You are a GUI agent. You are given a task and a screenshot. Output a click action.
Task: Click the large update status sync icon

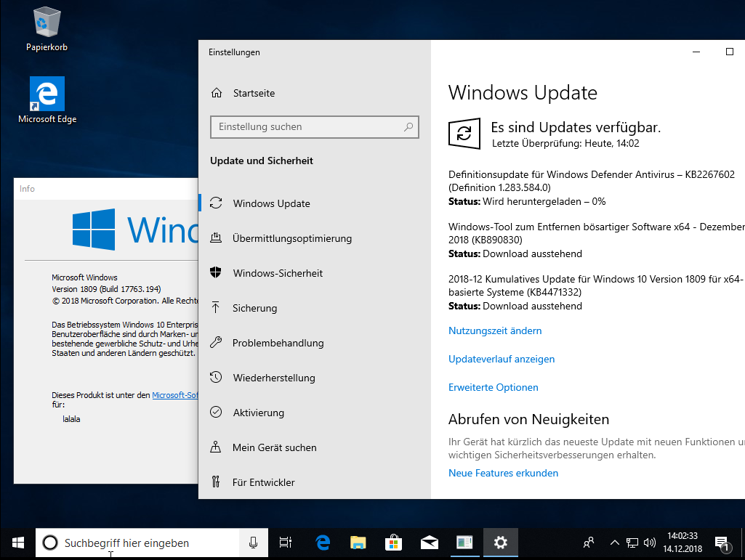coord(464,134)
